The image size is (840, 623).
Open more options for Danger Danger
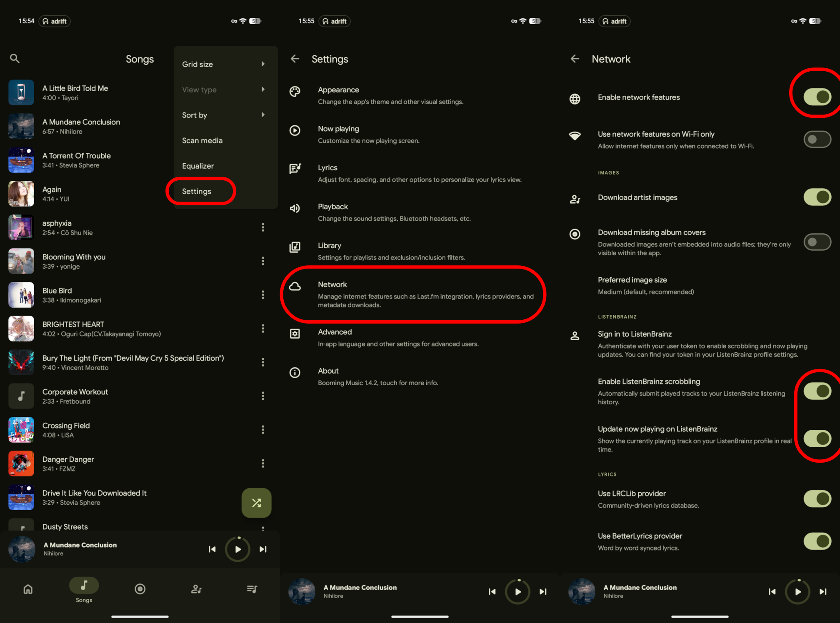click(x=263, y=463)
